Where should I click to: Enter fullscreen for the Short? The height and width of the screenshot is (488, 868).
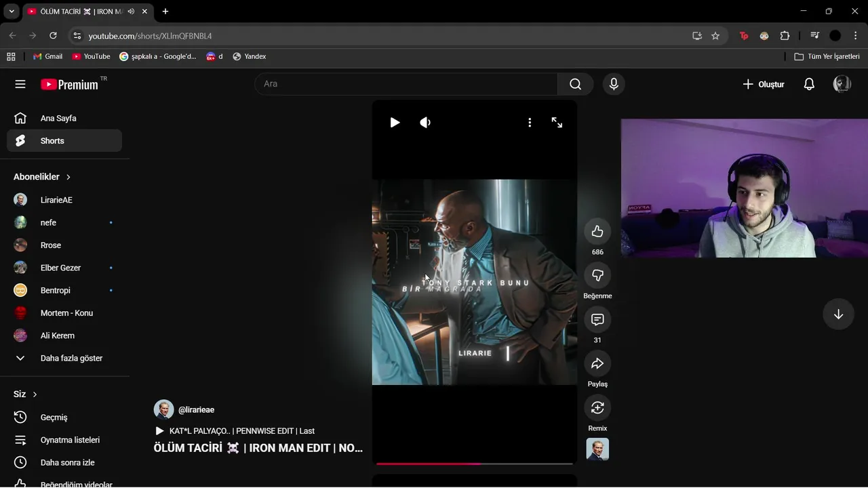[557, 123]
